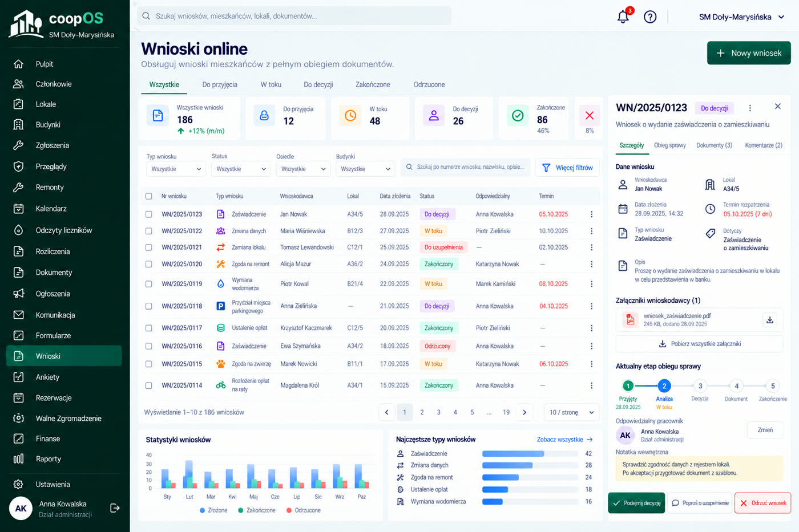Open the Typ wniosku filter dropdown
The width and height of the screenshot is (799, 532).
176,169
